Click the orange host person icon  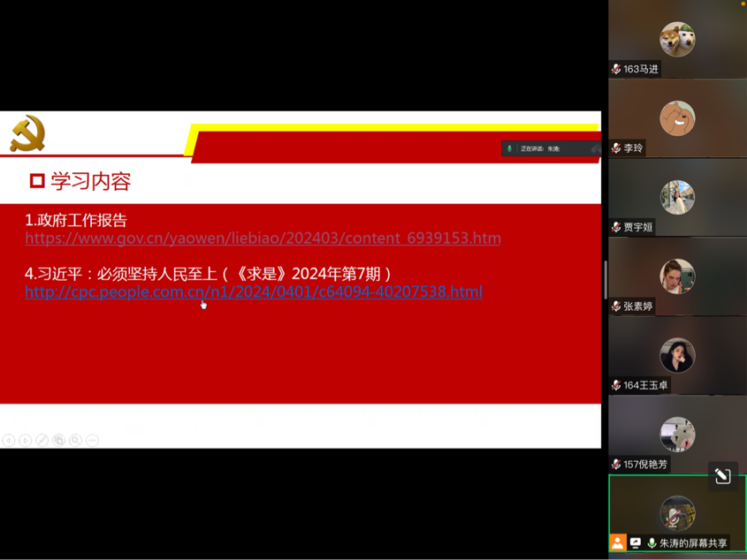[618, 543]
